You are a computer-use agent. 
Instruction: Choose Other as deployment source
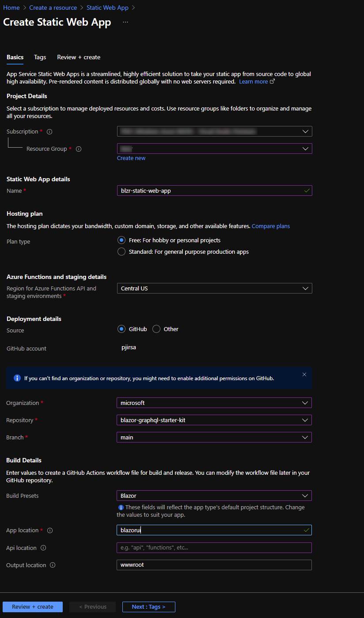click(156, 329)
